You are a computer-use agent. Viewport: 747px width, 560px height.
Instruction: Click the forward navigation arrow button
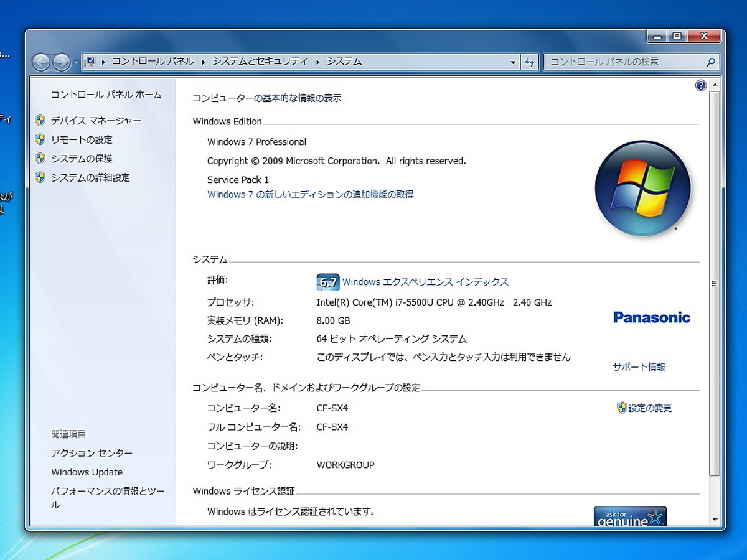[x=61, y=62]
